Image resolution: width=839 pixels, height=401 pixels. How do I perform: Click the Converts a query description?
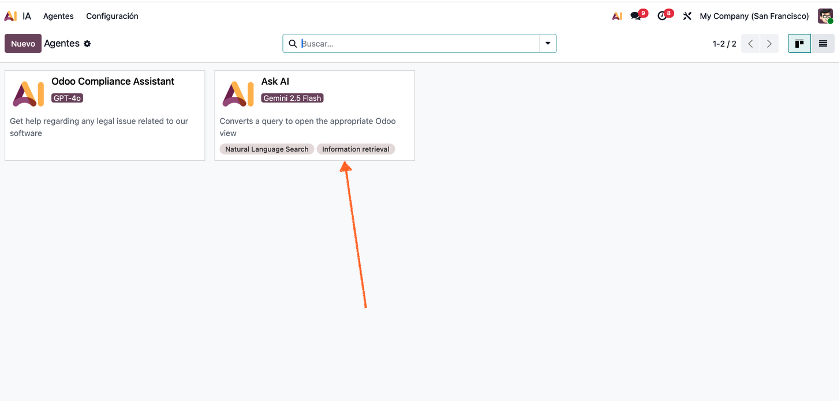point(308,127)
